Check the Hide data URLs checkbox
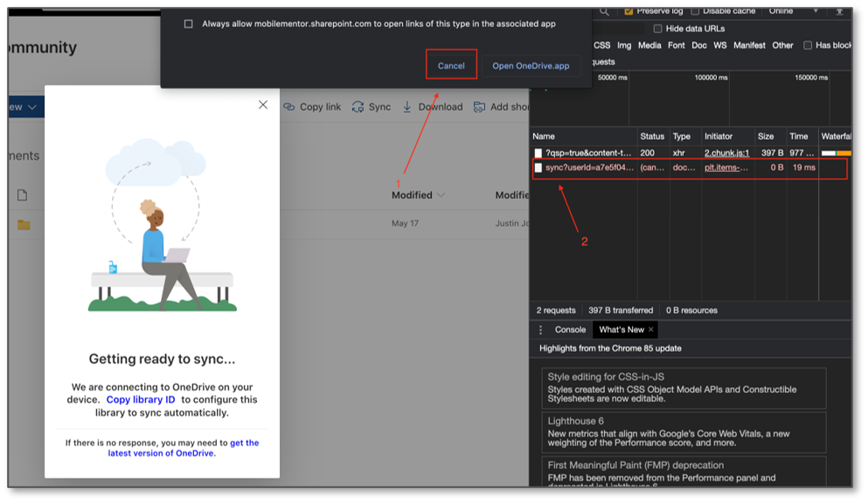The height and width of the screenshot is (503, 868). click(x=658, y=30)
